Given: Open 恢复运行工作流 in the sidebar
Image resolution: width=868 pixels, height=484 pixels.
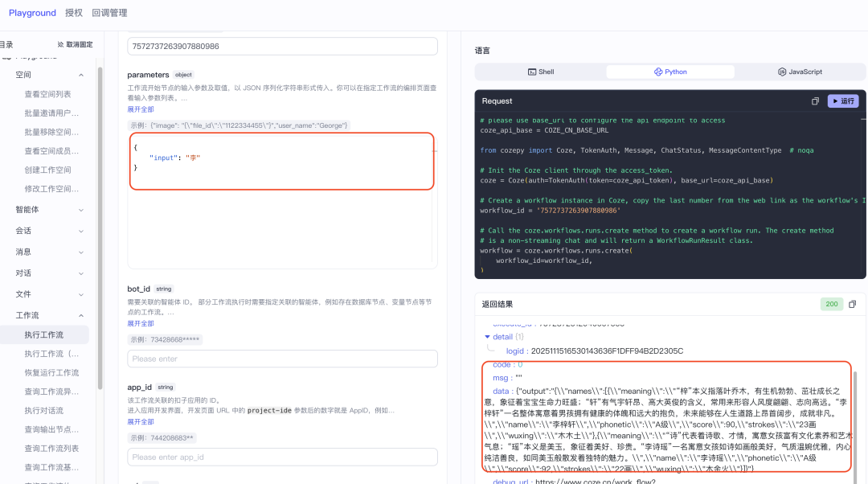Looking at the screenshot, I should (x=51, y=373).
